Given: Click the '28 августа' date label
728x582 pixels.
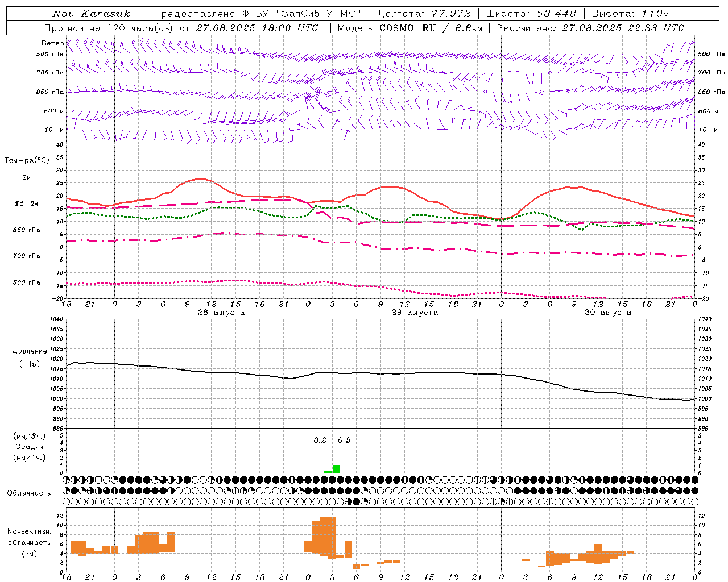Looking at the screenshot, I should [221, 313].
